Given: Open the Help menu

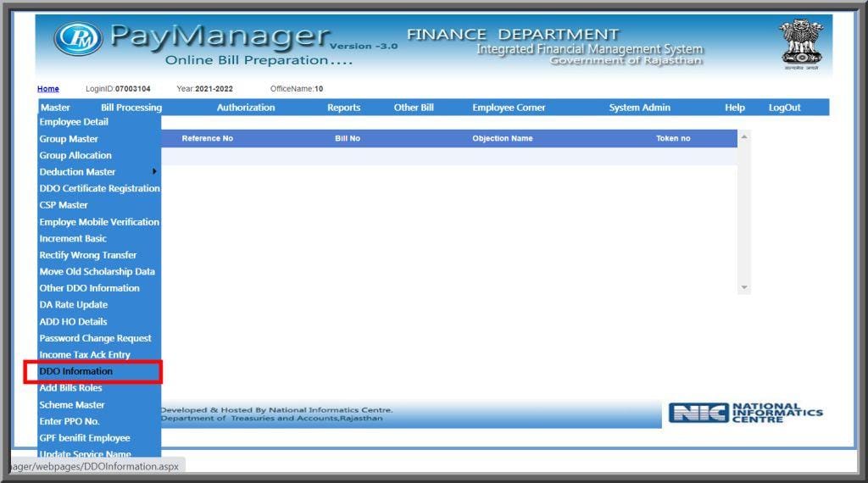Looking at the screenshot, I should (735, 108).
